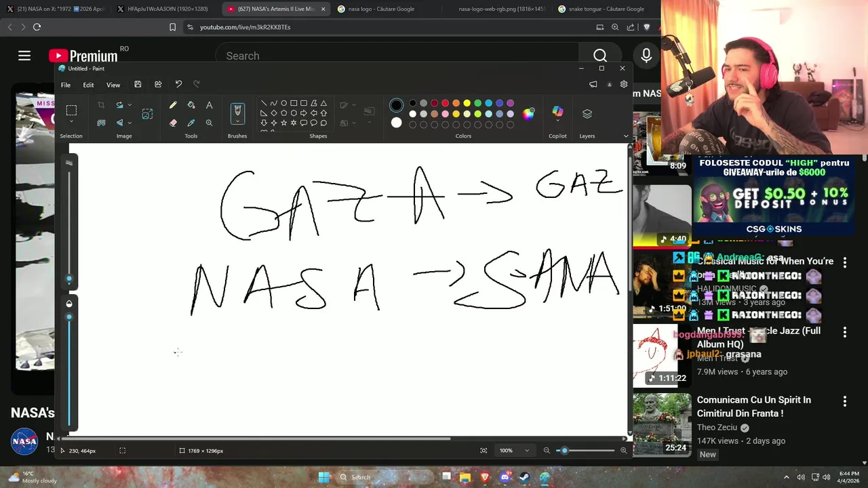Screen dimensions: 868x488
Task: Open Comunicam Cu Un Spirit video link
Action: [753, 407]
